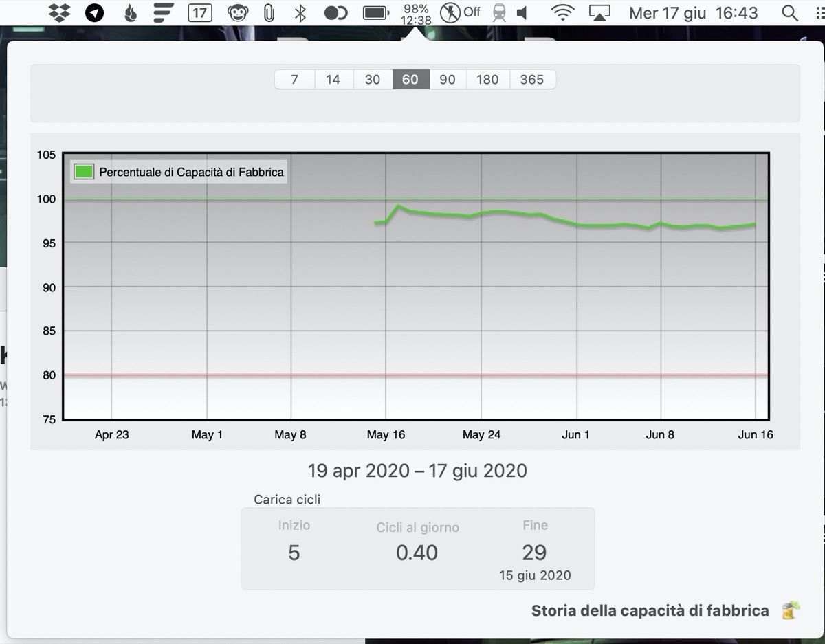Select the 180 days range
The image size is (825, 644).
tap(487, 80)
